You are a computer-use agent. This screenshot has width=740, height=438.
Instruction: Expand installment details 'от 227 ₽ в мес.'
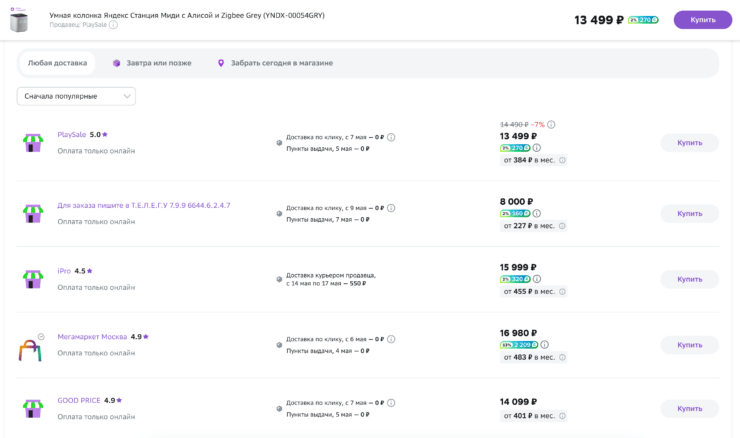point(534,225)
